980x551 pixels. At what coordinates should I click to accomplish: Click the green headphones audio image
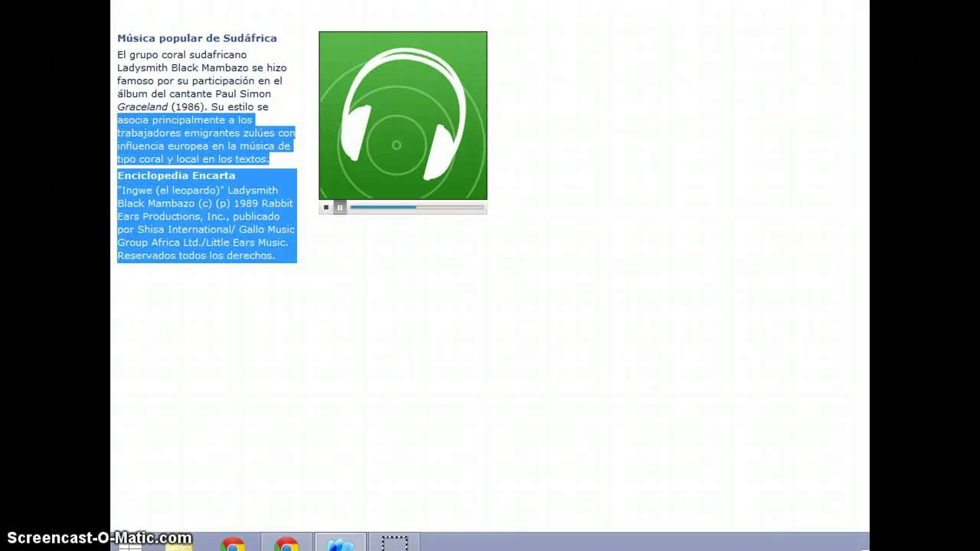point(403,116)
